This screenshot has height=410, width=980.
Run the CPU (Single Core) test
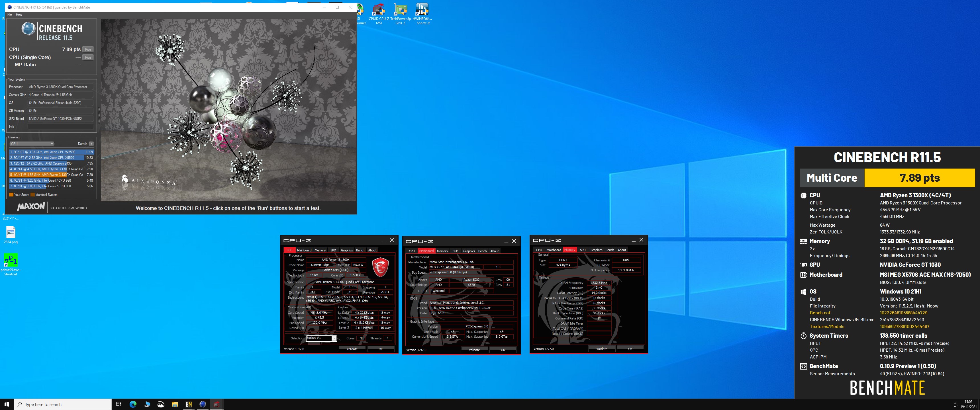88,58
